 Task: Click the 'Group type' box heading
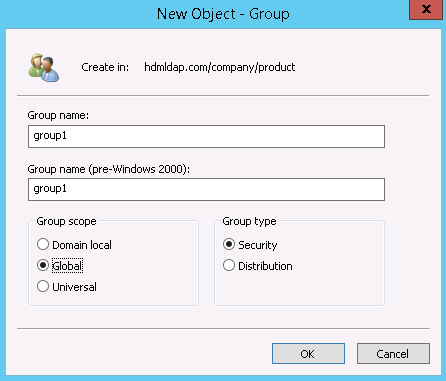point(249,221)
